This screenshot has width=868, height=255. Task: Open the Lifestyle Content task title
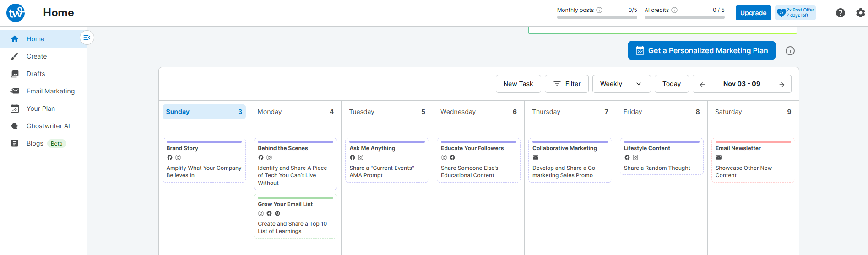click(647, 148)
